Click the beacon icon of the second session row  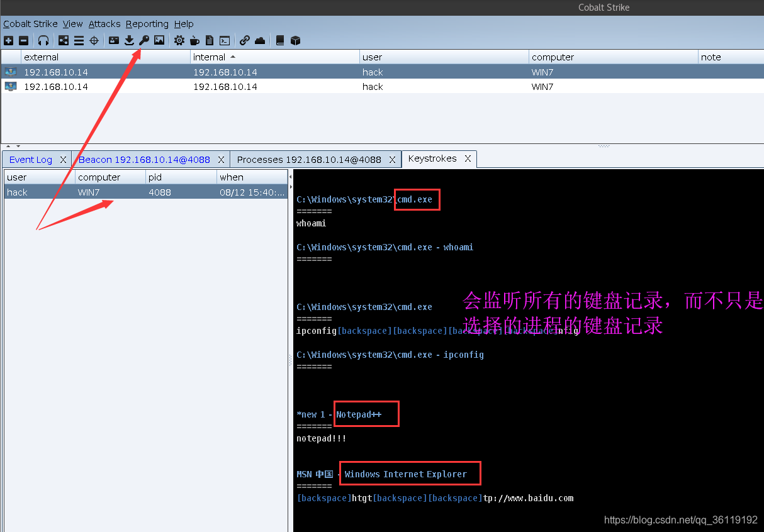[x=11, y=86]
